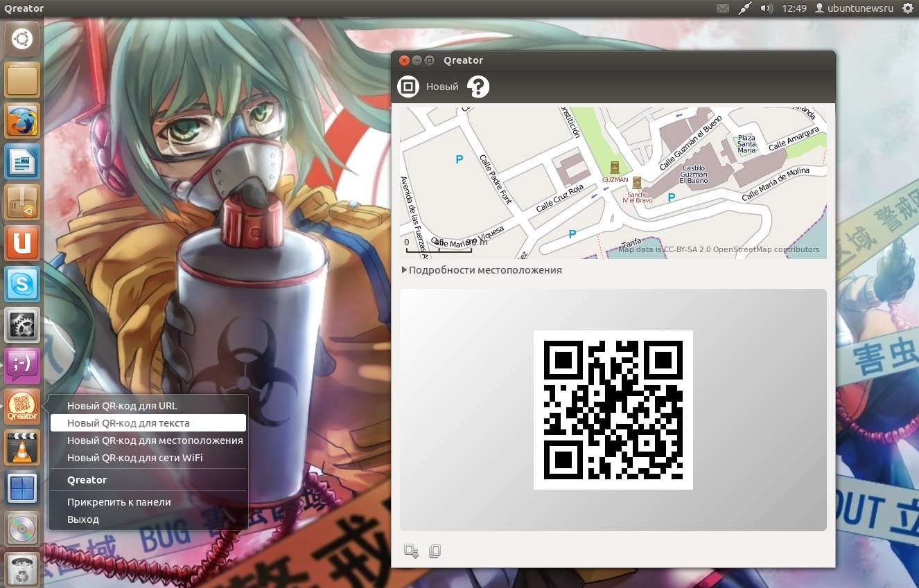Open the network indicator in top panel

744,8
